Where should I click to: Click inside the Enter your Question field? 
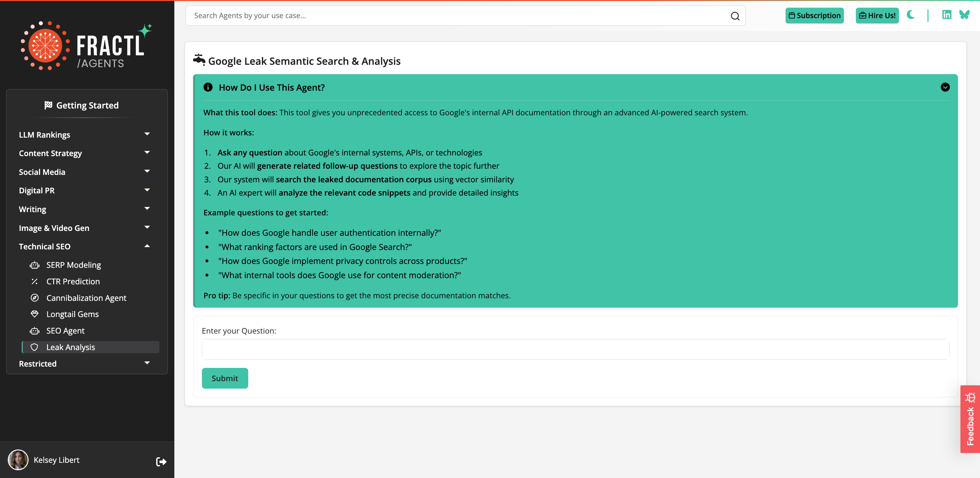click(x=575, y=349)
